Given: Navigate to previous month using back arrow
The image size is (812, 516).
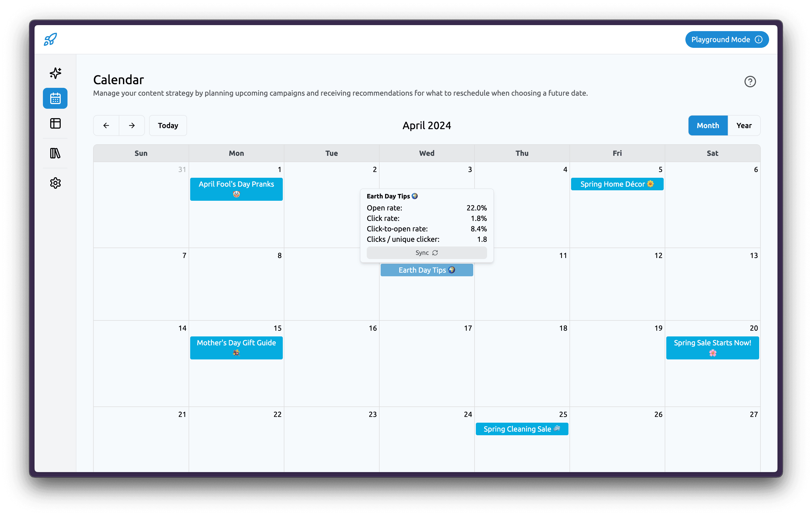Looking at the screenshot, I should 106,125.
